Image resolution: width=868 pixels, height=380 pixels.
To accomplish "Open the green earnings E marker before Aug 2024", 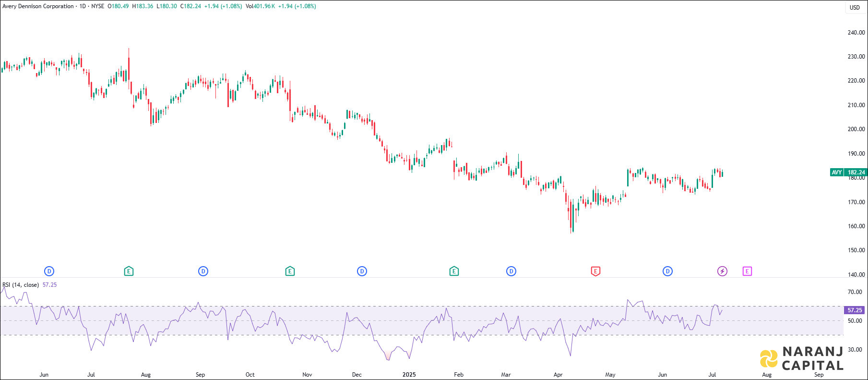I will click(129, 271).
